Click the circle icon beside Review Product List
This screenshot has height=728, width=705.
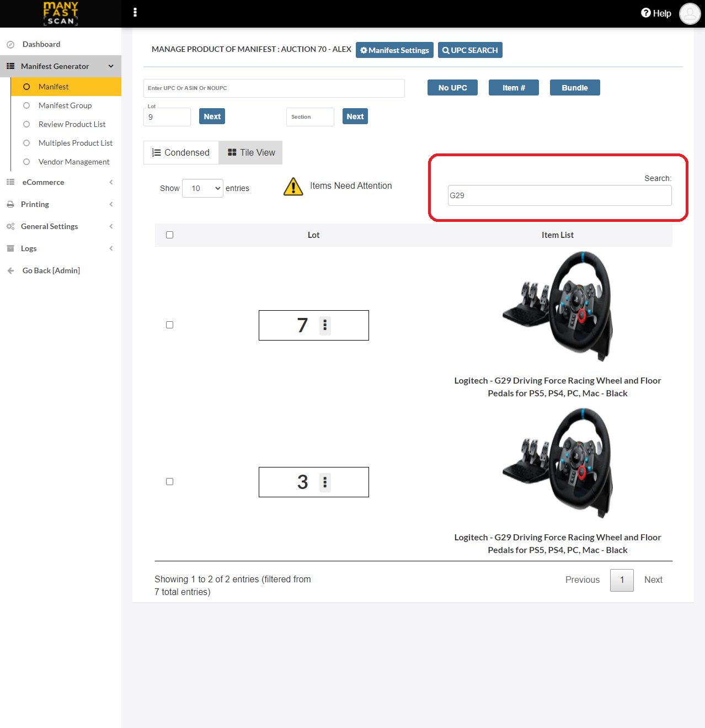click(x=26, y=124)
